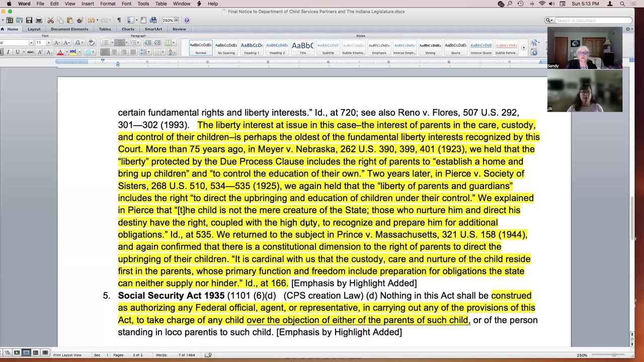Click the Media Browser toolbar icon
Screen dimensions: 644x362
coord(153,20)
